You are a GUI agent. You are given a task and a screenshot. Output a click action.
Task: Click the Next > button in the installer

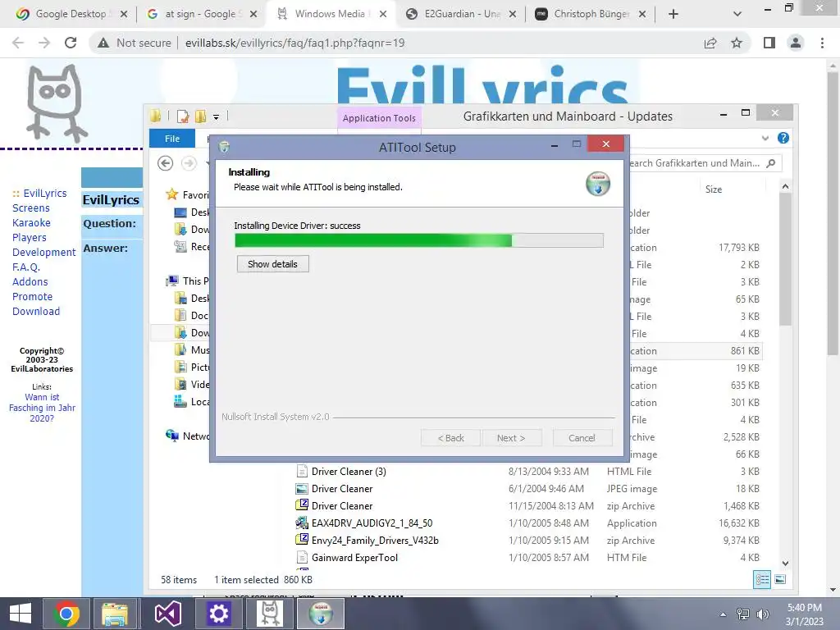pyautogui.click(x=511, y=438)
